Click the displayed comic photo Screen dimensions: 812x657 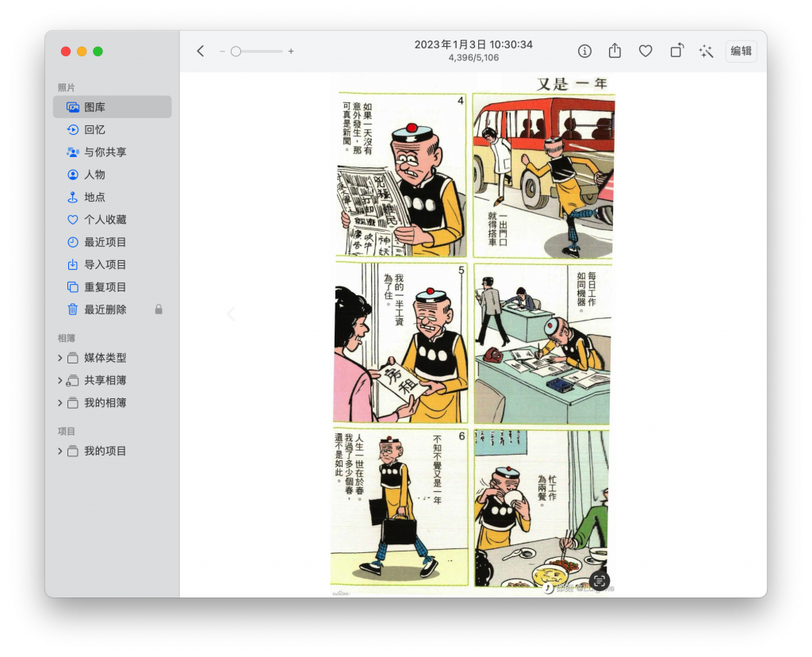tap(473, 335)
